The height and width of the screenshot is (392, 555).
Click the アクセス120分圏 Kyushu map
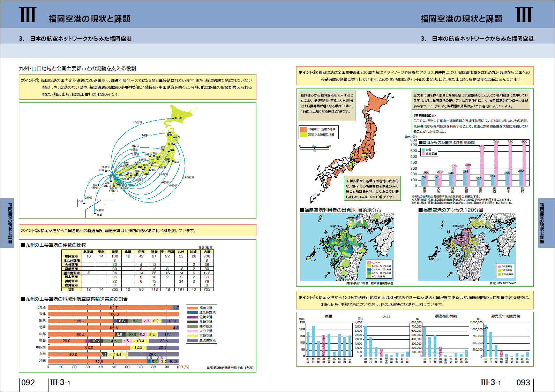pos(467,247)
